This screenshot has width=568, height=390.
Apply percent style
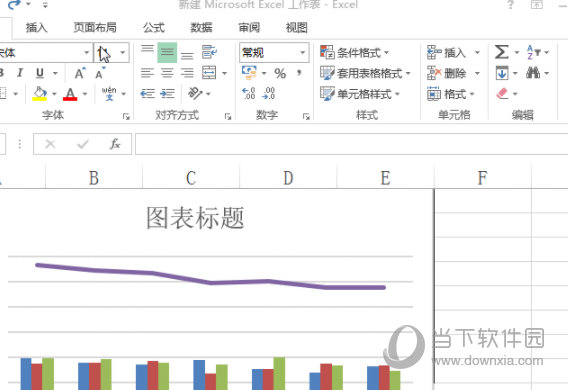tap(280, 74)
